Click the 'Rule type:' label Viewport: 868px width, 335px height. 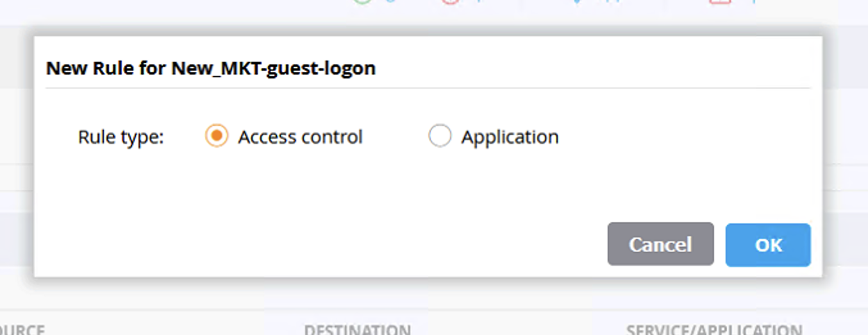point(121,137)
